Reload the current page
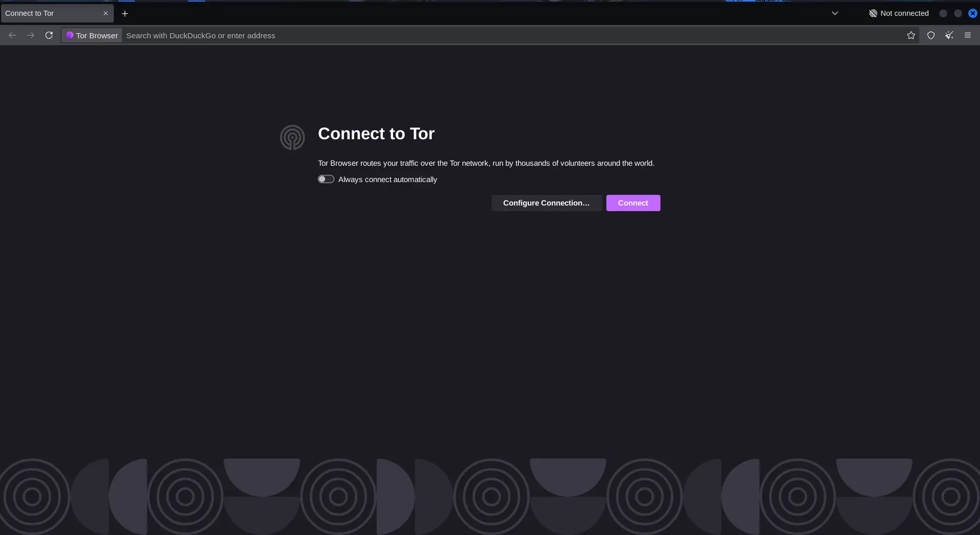 49,35
